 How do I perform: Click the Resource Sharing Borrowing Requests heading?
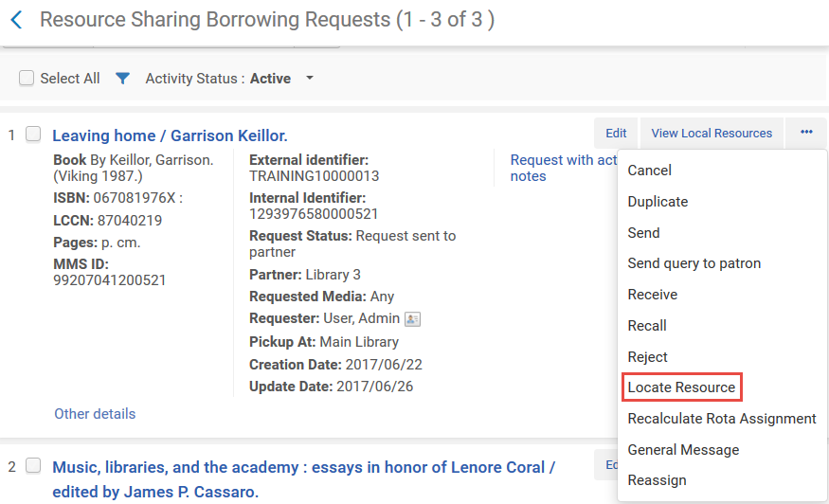tap(267, 20)
